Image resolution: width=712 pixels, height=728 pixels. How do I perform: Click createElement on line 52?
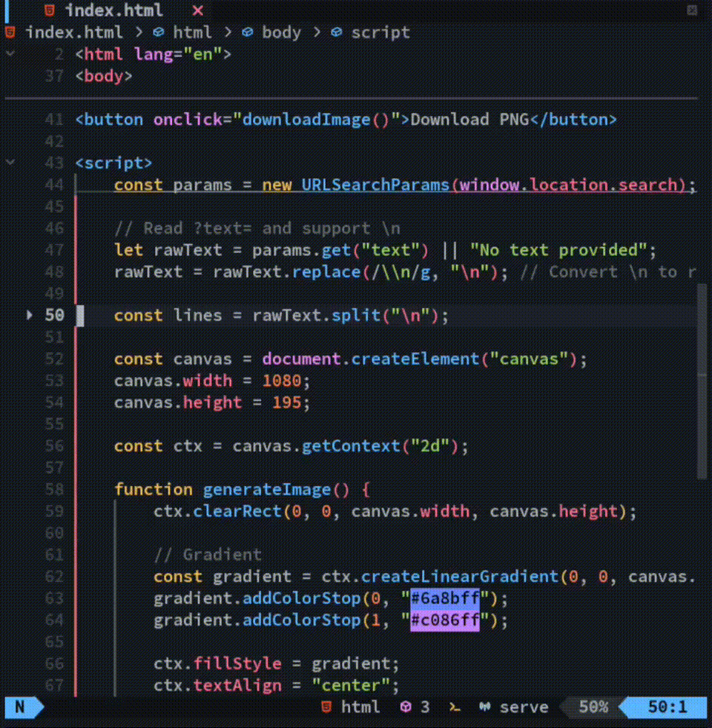point(415,359)
